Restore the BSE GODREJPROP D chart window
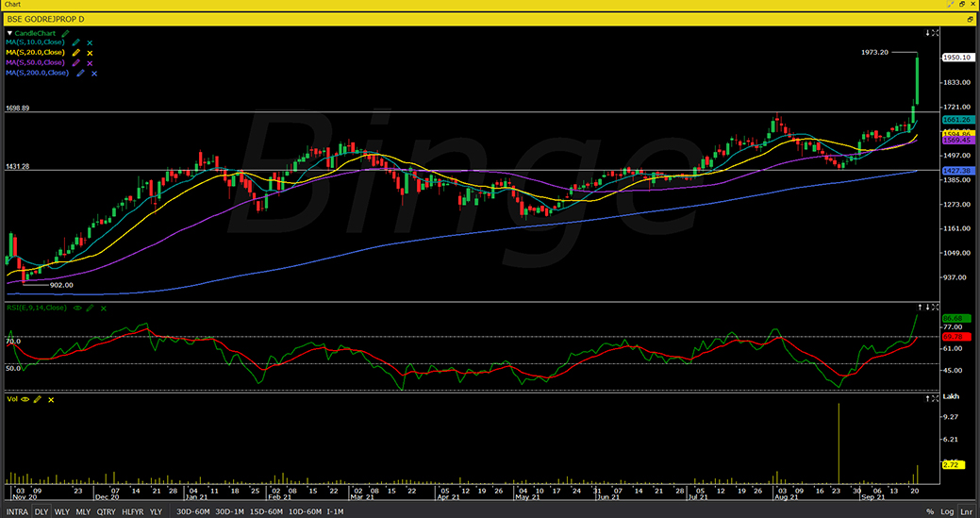Image resolution: width=980 pixels, height=518 pixels. point(970,20)
